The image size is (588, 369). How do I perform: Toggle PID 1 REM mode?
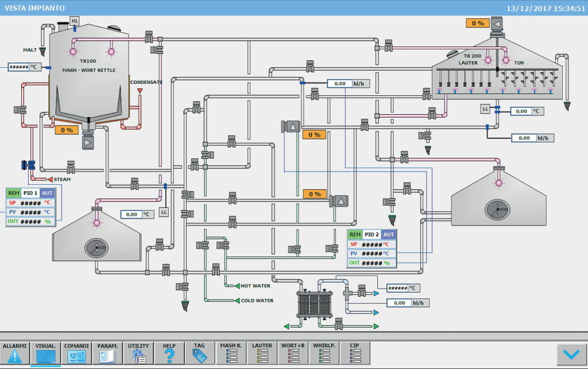coord(14,193)
